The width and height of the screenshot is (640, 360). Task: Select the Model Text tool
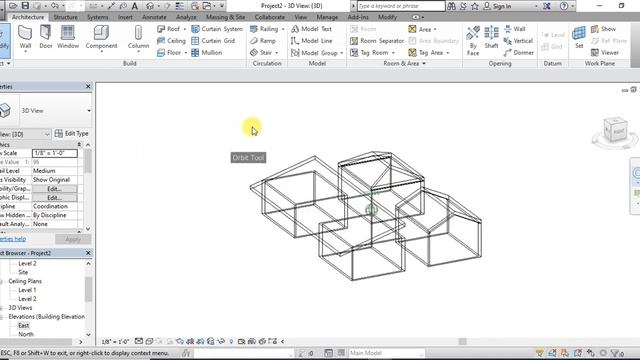click(x=311, y=29)
